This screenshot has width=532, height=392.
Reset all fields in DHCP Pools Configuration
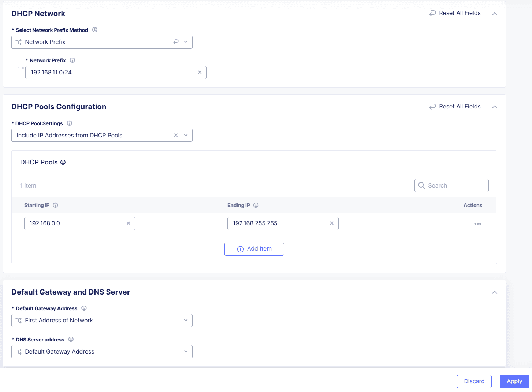(x=455, y=107)
